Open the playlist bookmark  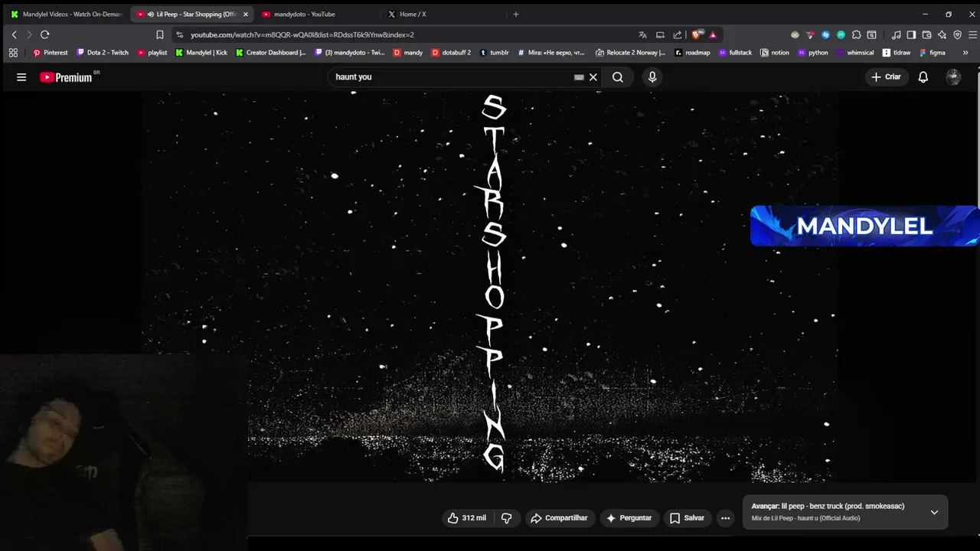click(x=152, y=53)
